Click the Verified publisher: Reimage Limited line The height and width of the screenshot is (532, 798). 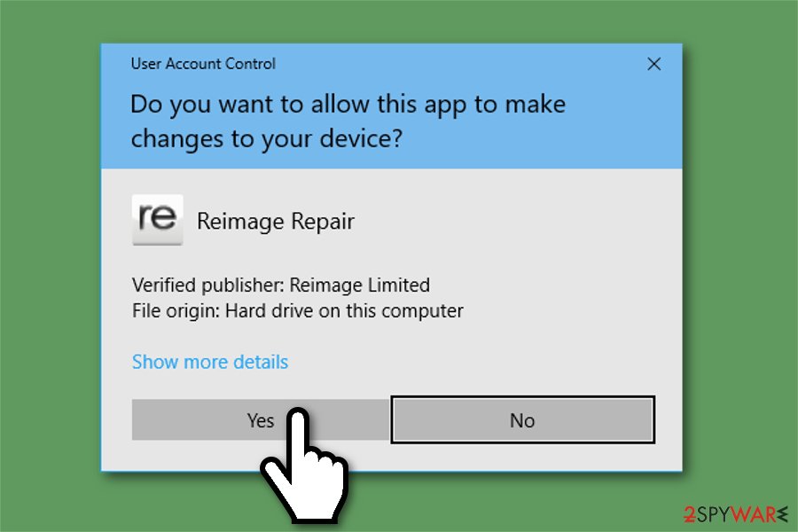pos(281,286)
